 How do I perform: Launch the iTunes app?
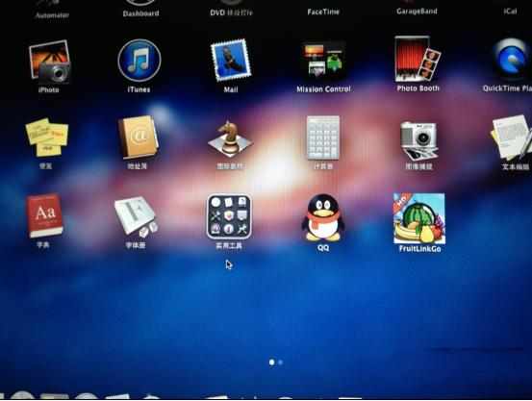pos(139,61)
